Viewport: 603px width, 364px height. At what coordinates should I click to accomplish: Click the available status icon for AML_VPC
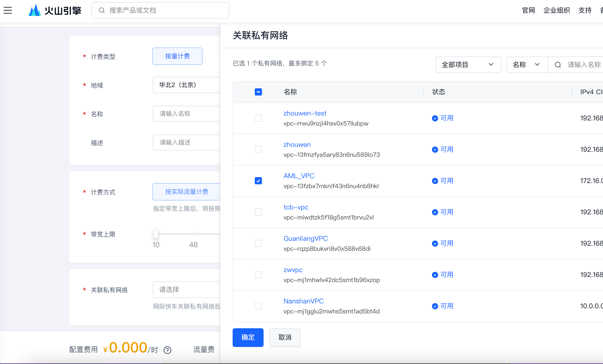435,181
